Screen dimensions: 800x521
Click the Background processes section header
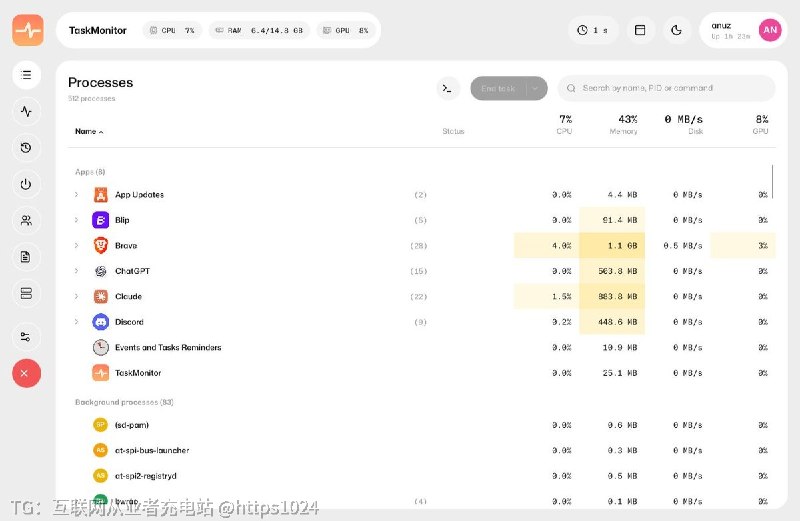[124, 402]
